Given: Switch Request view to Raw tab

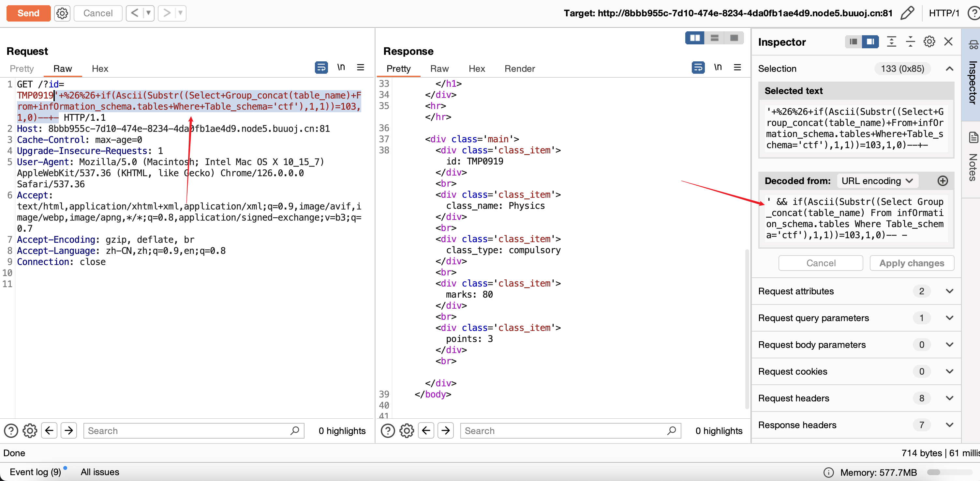Looking at the screenshot, I should (62, 69).
